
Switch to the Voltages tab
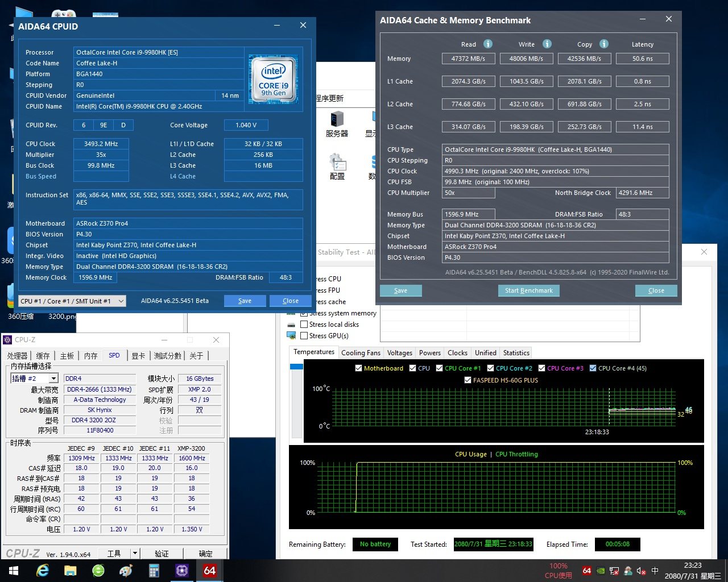coord(400,353)
